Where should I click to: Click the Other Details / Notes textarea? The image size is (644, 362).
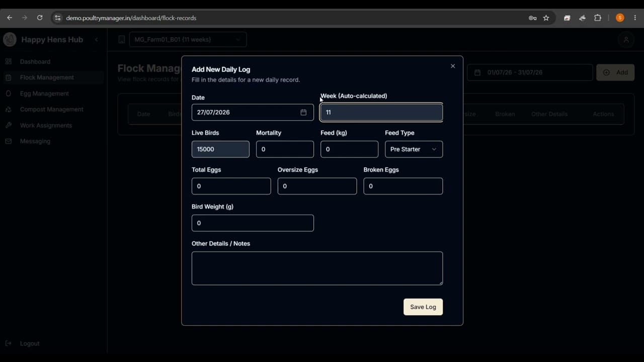317,268
